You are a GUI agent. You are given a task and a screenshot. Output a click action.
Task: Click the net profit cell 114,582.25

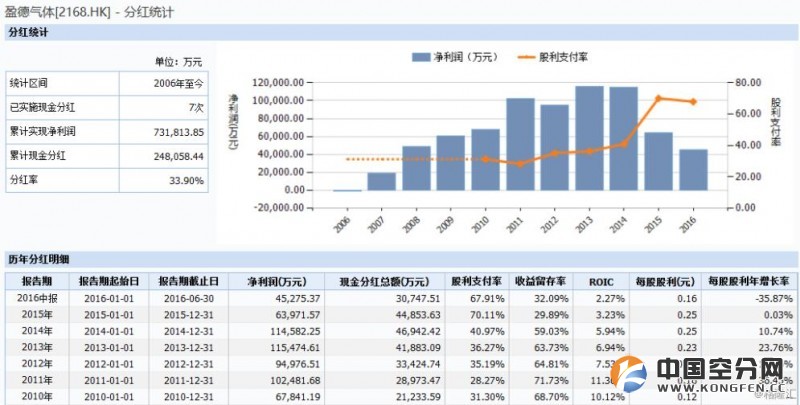294,331
